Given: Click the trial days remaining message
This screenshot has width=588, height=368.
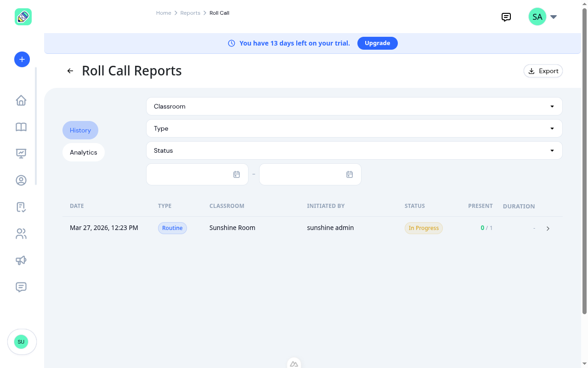Looking at the screenshot, I should point(294,43).
